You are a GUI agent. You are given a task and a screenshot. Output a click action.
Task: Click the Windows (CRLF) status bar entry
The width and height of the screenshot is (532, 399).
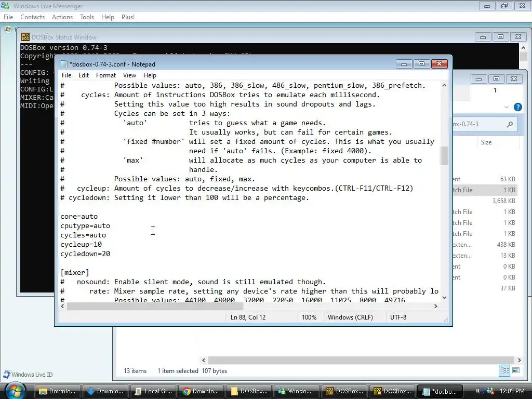point(350,317)
